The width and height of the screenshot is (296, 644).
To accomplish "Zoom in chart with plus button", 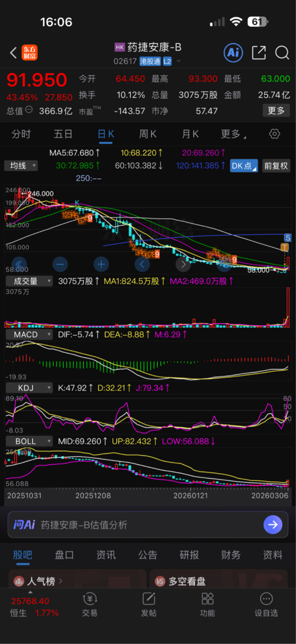I will pos(101,264).
